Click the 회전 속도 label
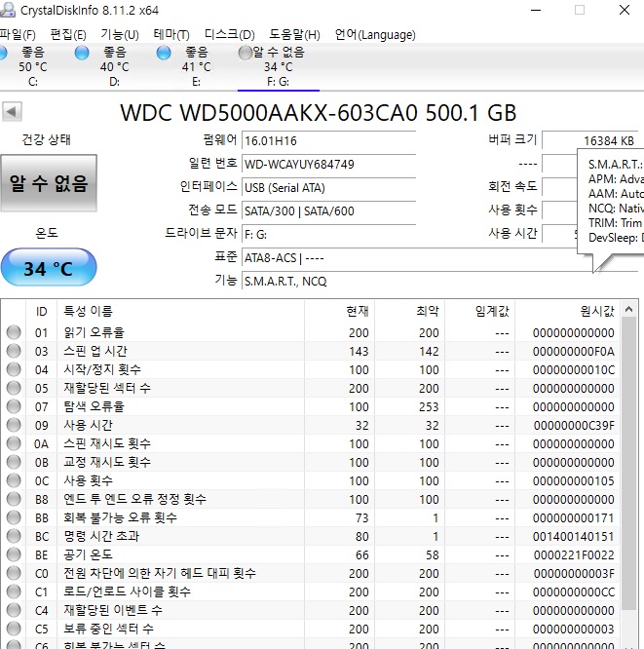 512,187
